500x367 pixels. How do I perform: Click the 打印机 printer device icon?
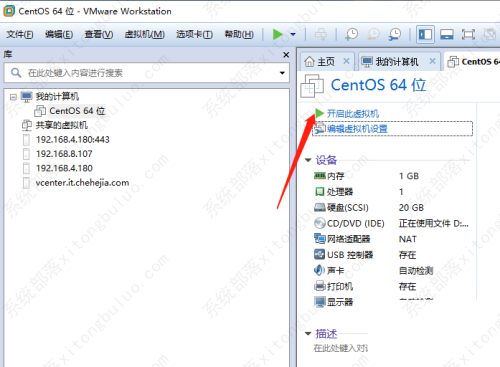point(320,286)
